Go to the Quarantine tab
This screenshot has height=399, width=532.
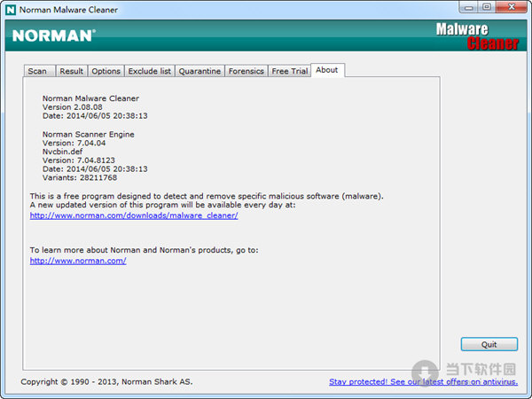pos(199,71)
